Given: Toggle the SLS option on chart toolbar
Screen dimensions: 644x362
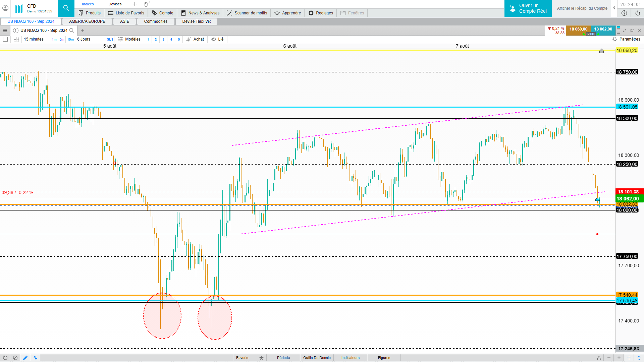Looking at the screenshot, I should tap(110, 40).
